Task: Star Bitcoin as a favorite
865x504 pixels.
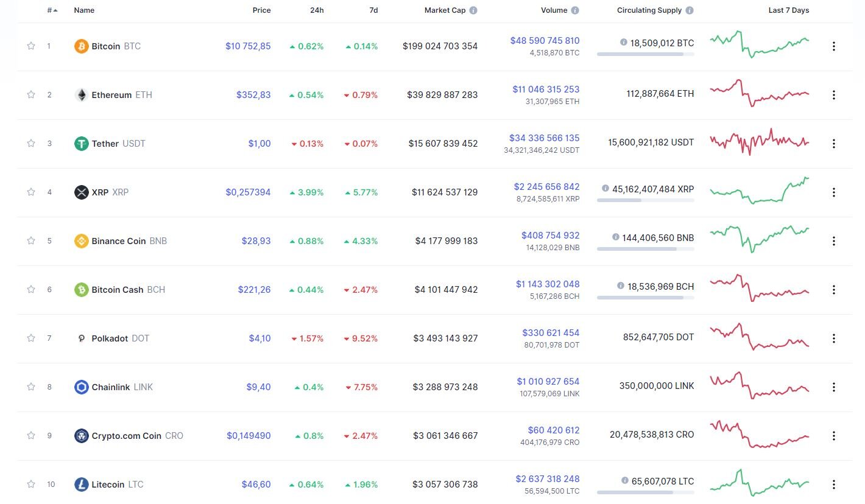Action: pyautogui.click(x=31, y=46)
